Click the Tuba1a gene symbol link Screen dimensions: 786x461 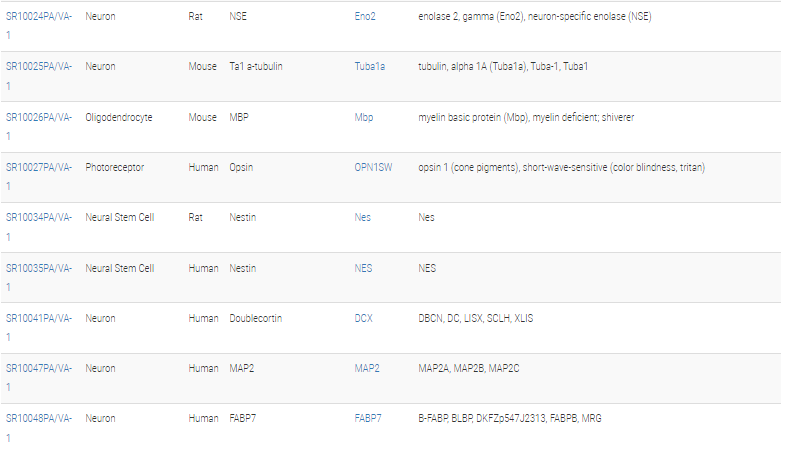369,67
